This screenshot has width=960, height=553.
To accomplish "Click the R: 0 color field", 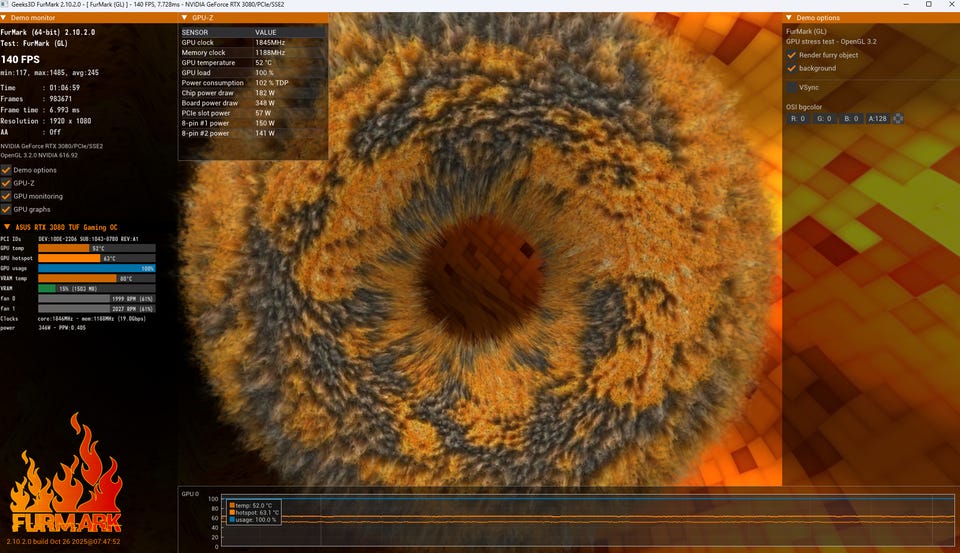I will (x=798, y=119).
